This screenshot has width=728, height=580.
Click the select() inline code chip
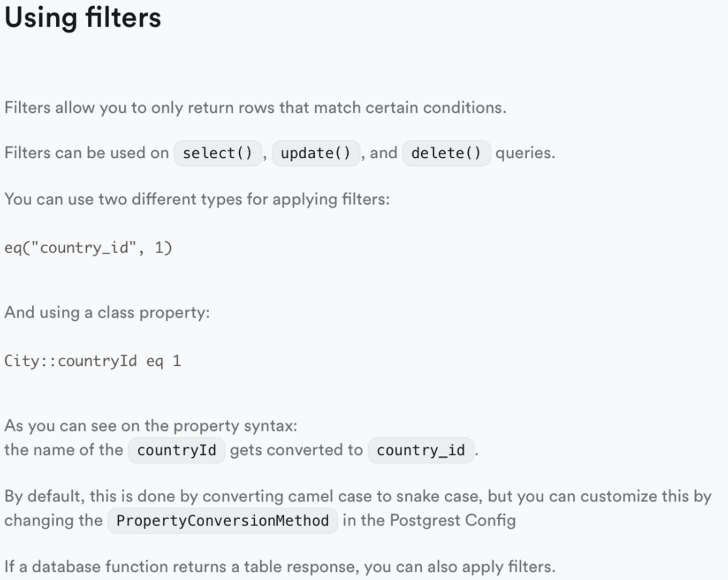(x=218, y=153)
